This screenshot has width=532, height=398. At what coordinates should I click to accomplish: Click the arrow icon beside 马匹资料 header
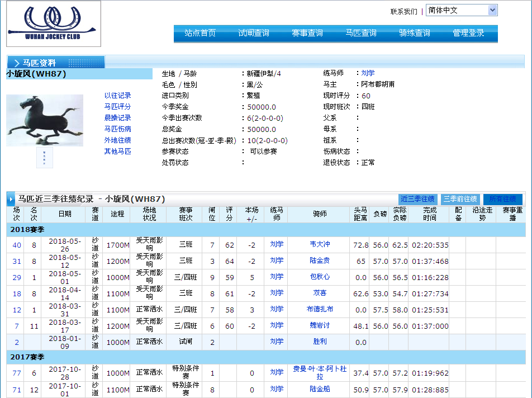(x=17, y=63)
